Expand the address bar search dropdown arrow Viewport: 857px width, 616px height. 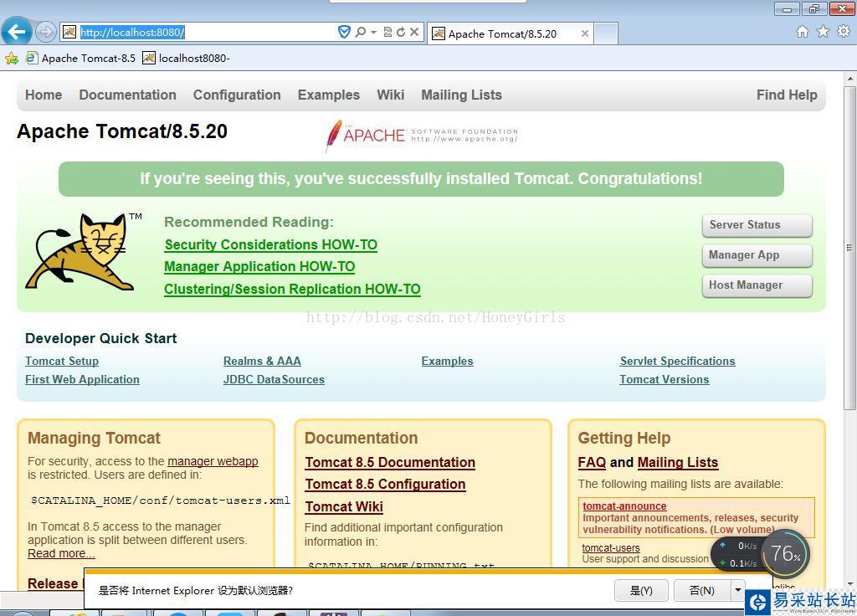[x=373, y=33]
